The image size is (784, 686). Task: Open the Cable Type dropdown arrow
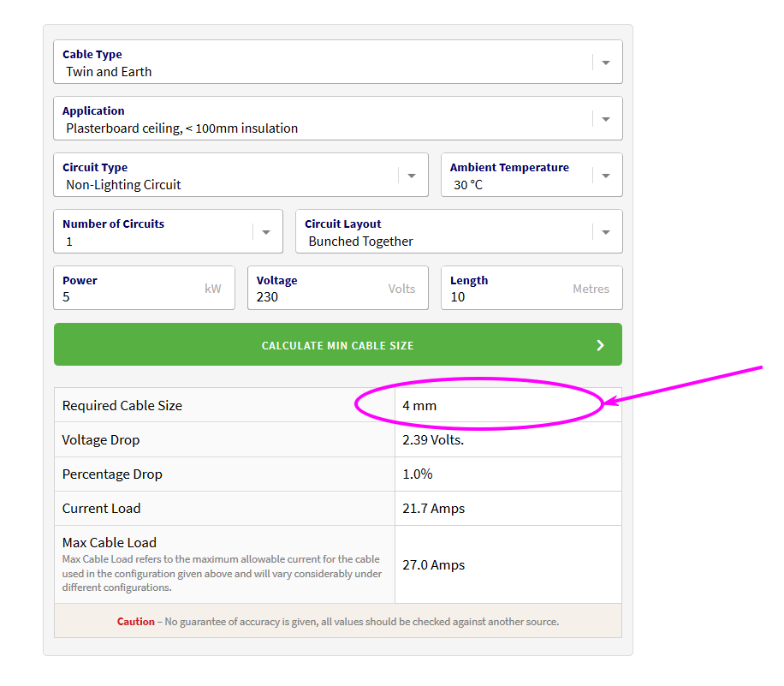[x=606, y=63]
